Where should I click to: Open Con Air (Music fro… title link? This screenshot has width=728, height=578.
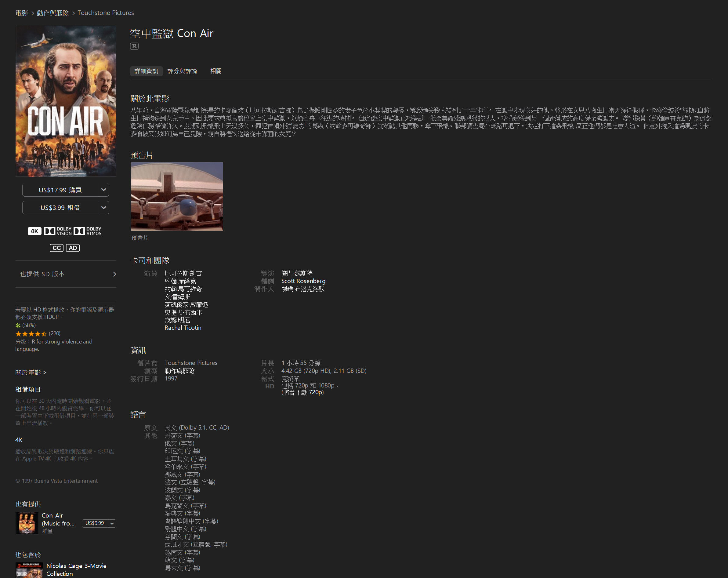click(58, 520)
